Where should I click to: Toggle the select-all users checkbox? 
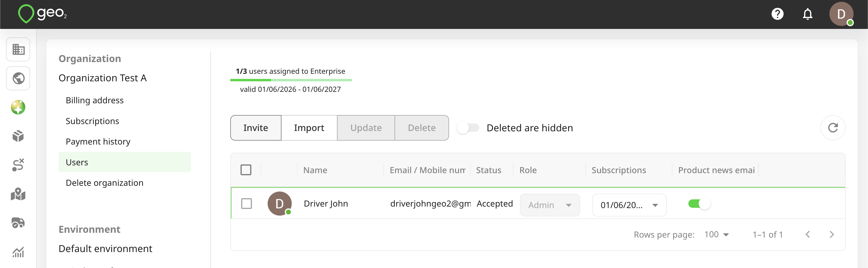pyautogui.click(x=246, y=170)
